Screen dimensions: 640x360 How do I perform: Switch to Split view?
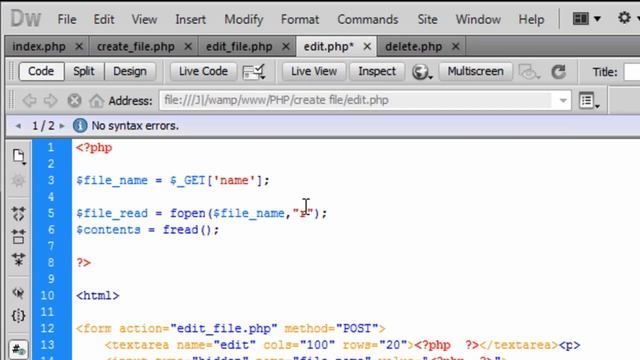tap(84, 71)
